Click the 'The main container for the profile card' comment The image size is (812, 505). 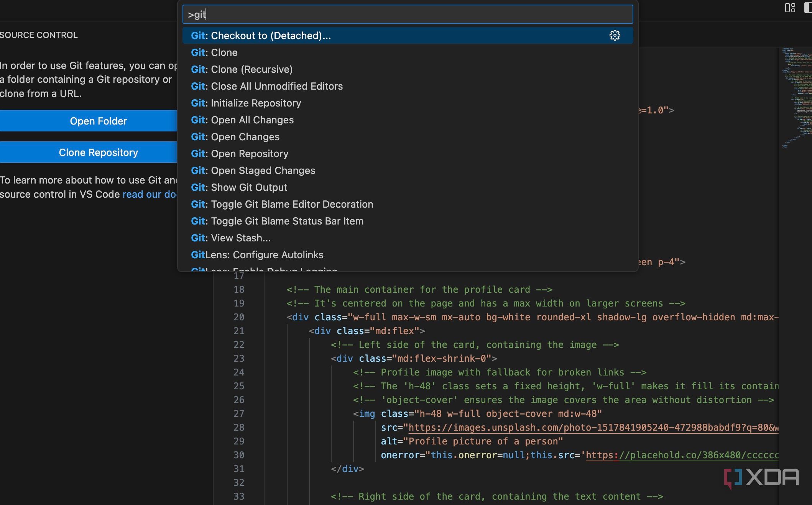click(x=419, y=290)
